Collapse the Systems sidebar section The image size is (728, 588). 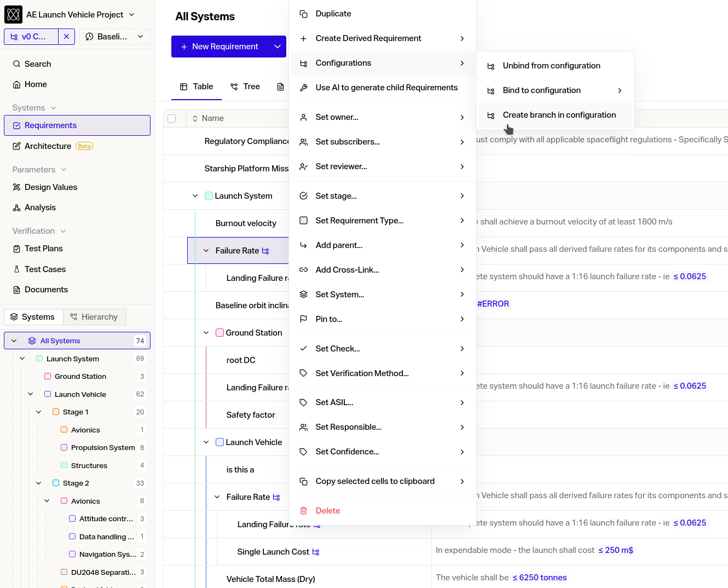(x=53, y=108)
